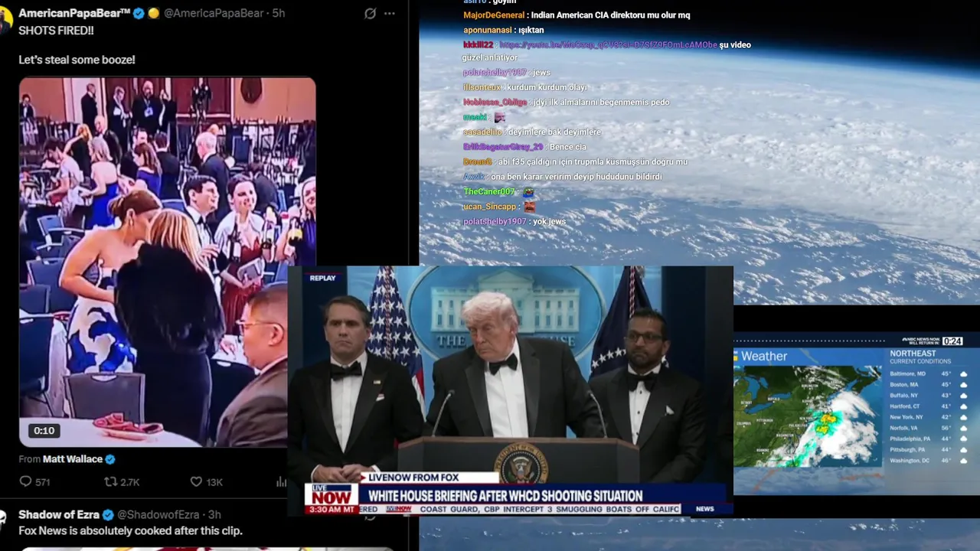Click TheCaner007's frog emote in chat
The image size is (980, 551).
[528, 192]
